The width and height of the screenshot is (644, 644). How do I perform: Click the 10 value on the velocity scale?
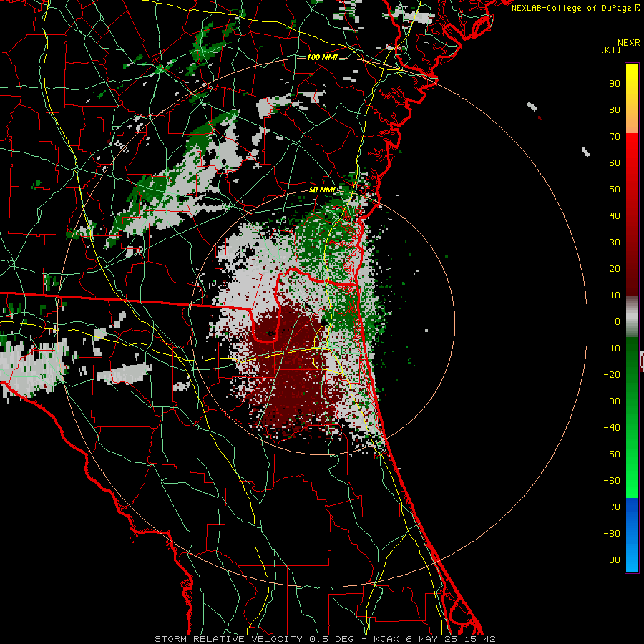click(615, 296)
